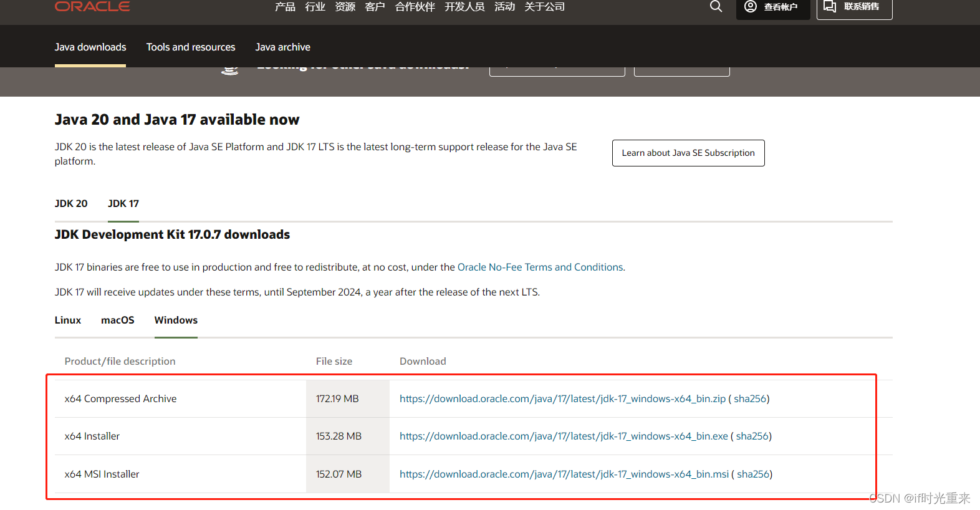Click Learn about Java SE Subscription button

pos(688,153)
